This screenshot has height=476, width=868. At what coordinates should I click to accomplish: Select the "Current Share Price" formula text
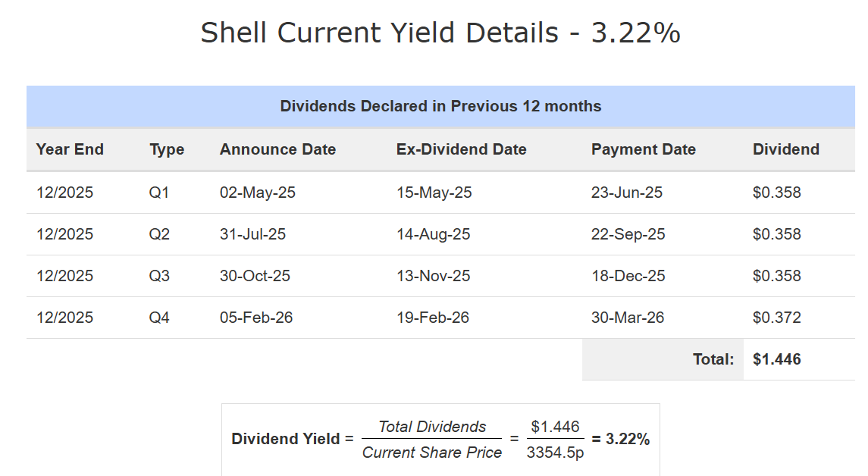[x=431, y=453]
